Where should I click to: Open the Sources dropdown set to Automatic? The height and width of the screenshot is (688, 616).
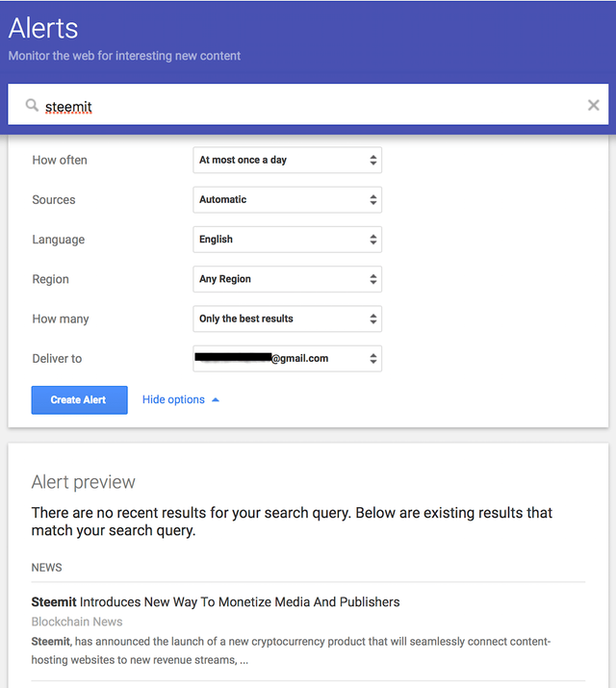[x=288, y=199]
